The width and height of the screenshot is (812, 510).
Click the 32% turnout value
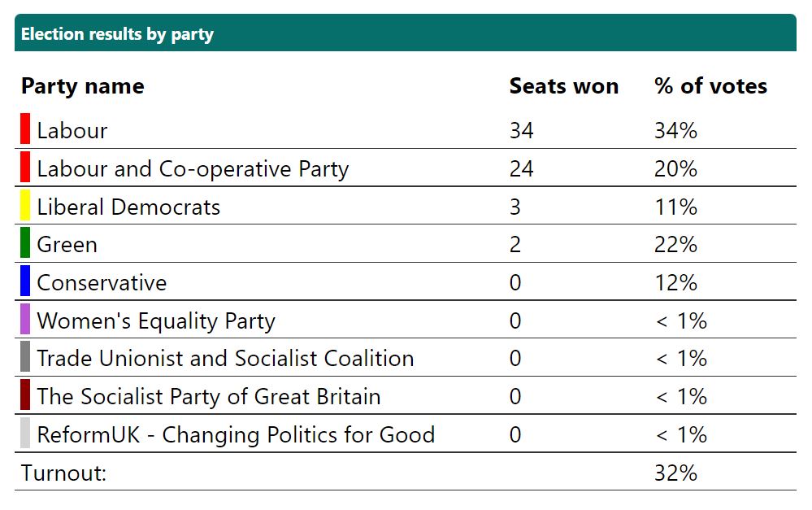(x=675, y=473)
